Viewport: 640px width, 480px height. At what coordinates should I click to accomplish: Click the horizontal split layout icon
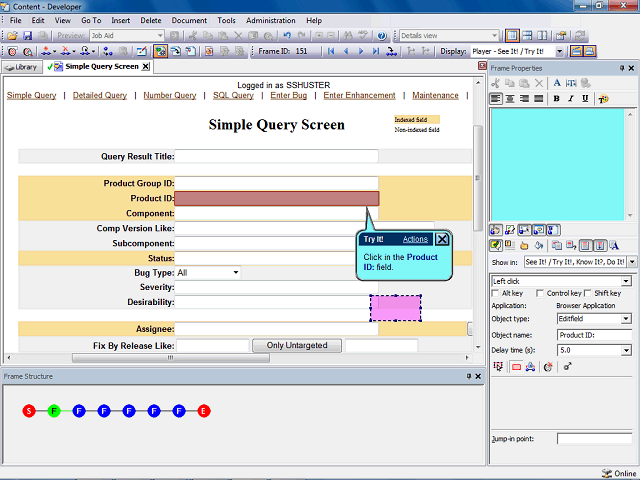527,36
